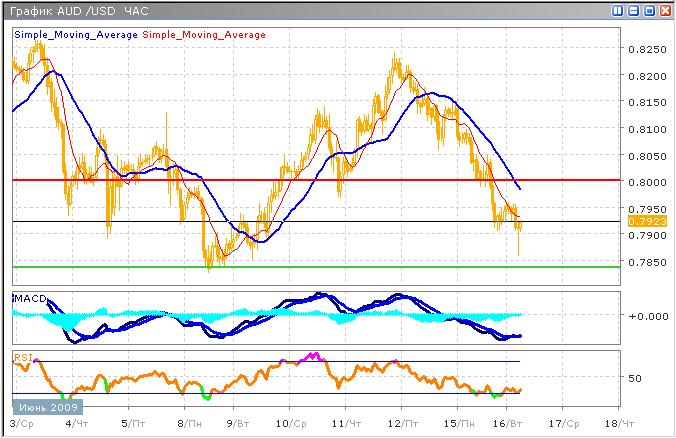Click the График AUD/USD ЧАС title bar
This screenshot has height=439, width=676.
click(78, 10)
